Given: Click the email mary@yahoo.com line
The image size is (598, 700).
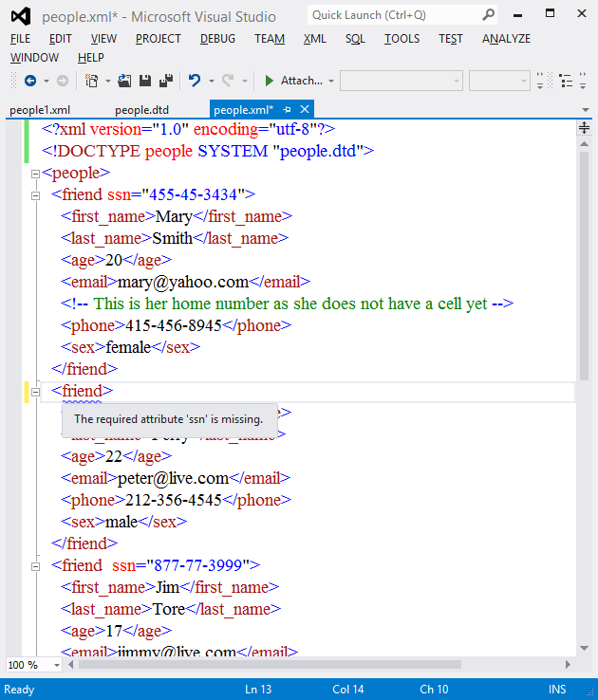Looking at the screenshot, I should 185,282.
